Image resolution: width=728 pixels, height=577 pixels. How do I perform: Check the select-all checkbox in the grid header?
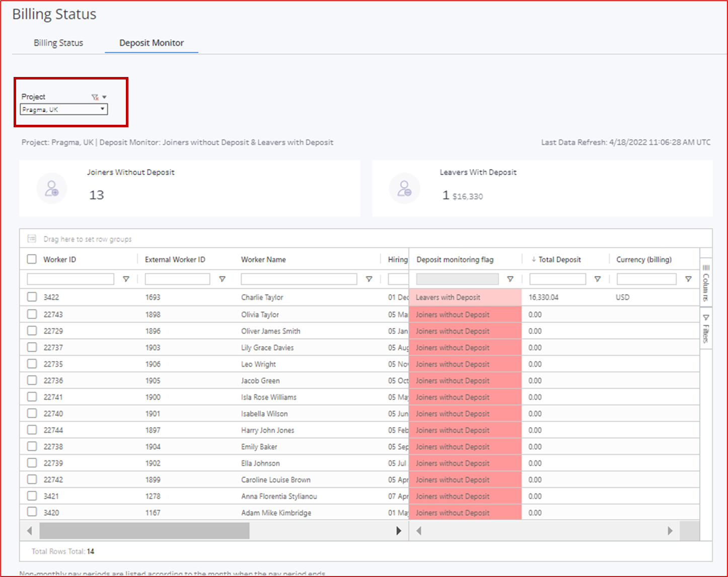pyautogui.click(x=32, y=259)
